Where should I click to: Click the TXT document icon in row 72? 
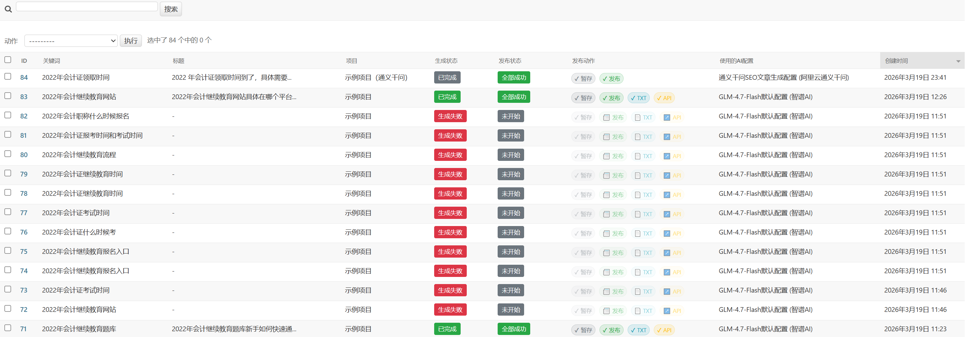click(x=637, y=311)
